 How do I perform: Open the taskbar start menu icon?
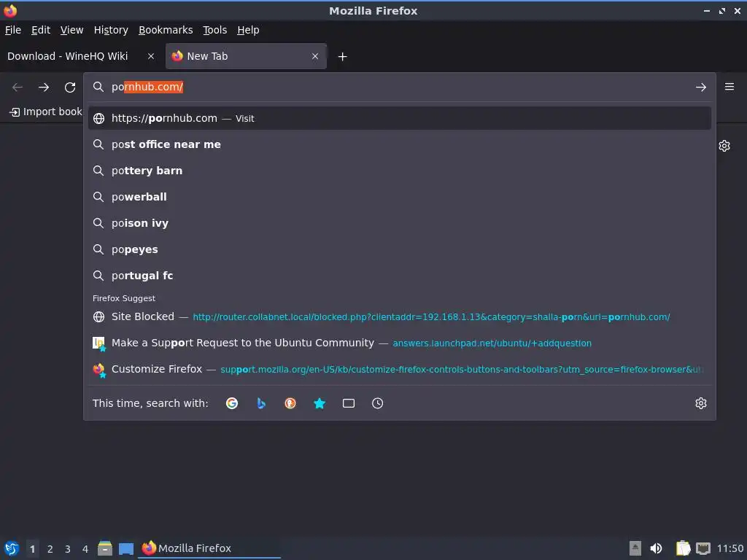12,548
